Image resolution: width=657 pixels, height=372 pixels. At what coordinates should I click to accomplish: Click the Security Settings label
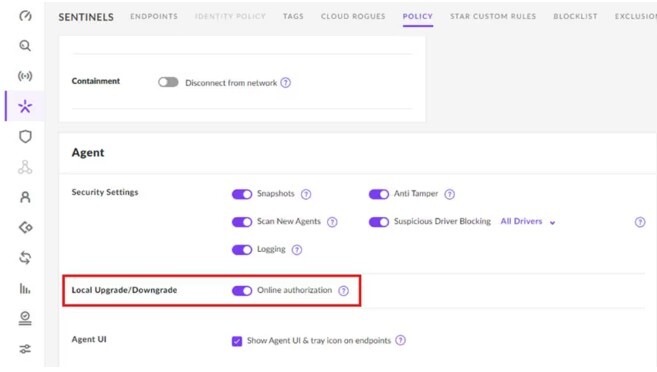click(105, 192)
